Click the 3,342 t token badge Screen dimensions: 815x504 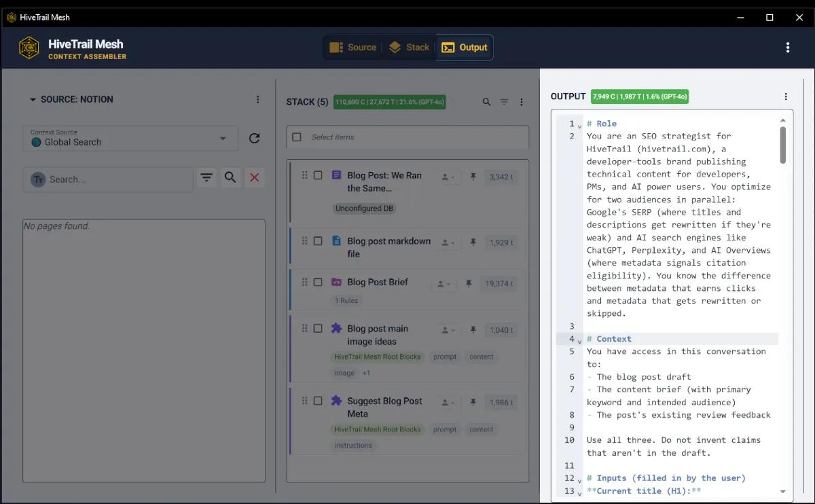501,177
